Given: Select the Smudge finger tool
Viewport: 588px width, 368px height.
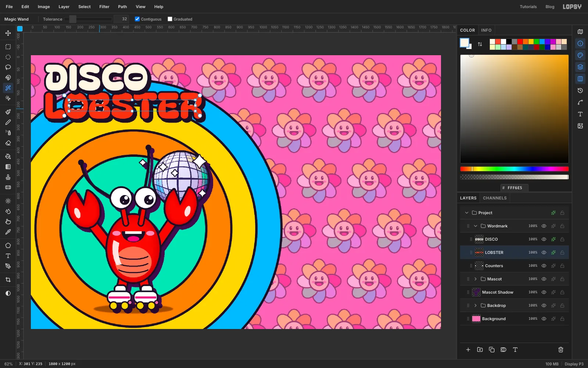Looking at the screenshot, I should tap(8, 222).
